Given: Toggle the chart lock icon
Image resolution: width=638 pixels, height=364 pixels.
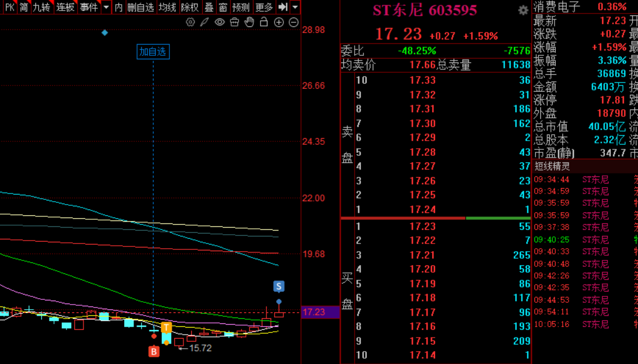Looking at the screenshot, I should pyautogui.click(x=263, y=22).
